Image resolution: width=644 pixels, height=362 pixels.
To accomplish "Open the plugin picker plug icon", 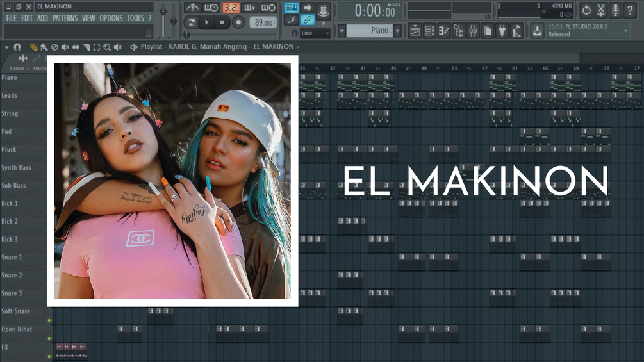I will coord(502,31).
